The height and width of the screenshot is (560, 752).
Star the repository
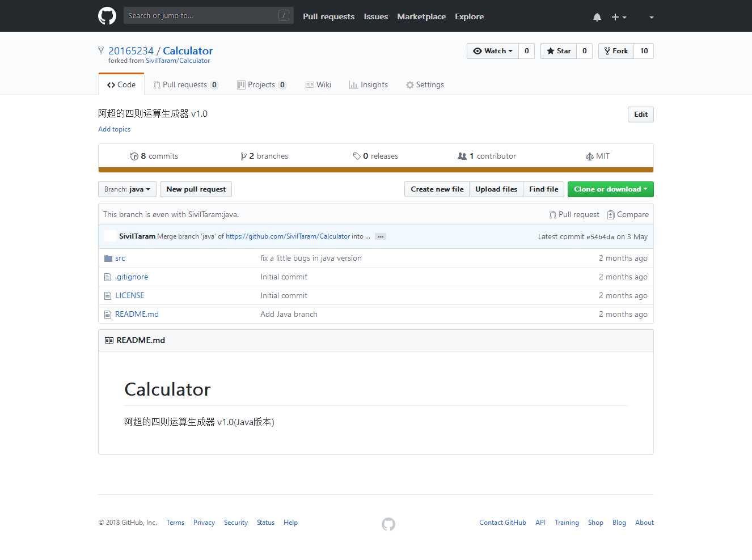tap(558, 51)
